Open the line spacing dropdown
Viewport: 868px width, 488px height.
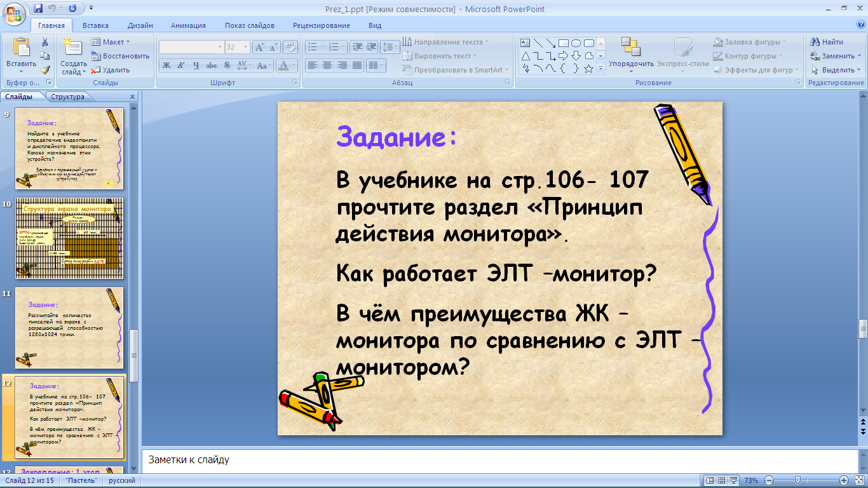[x=390, y=47]
